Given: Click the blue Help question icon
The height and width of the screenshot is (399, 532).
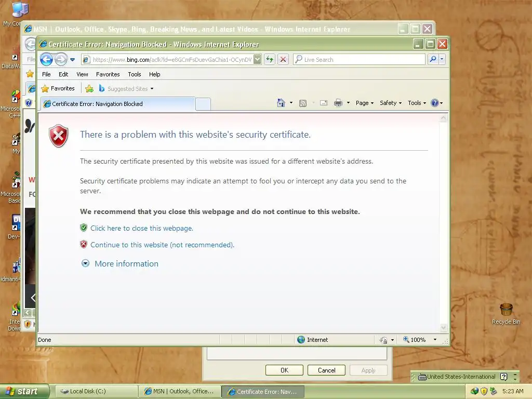Looking at the screenshot, I should pyautogui.click(x=435, y=103).
